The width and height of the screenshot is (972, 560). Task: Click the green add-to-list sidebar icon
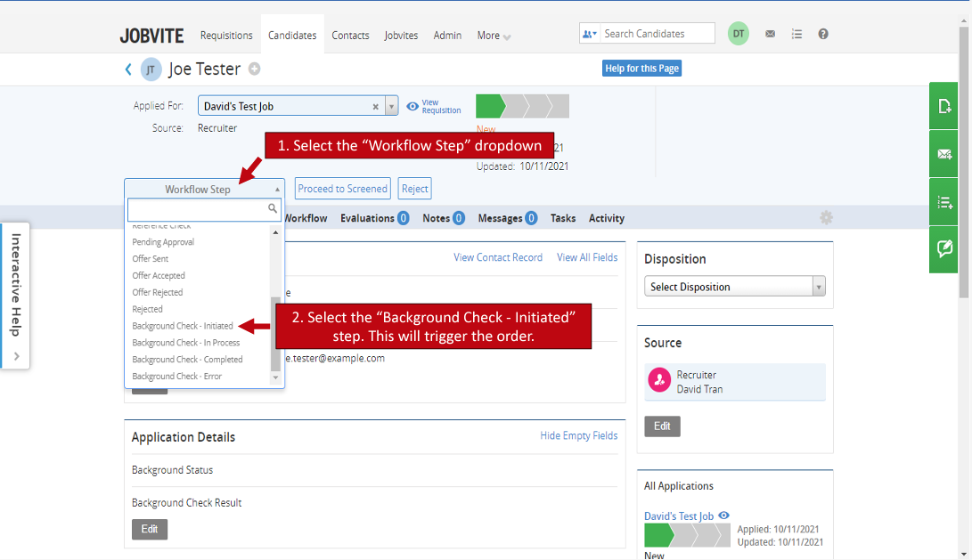point(944,202)
